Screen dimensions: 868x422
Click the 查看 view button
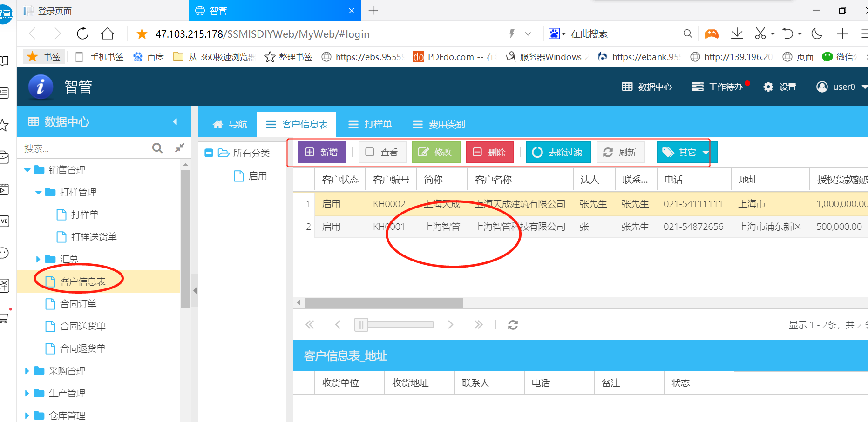(x=382, y=152)
